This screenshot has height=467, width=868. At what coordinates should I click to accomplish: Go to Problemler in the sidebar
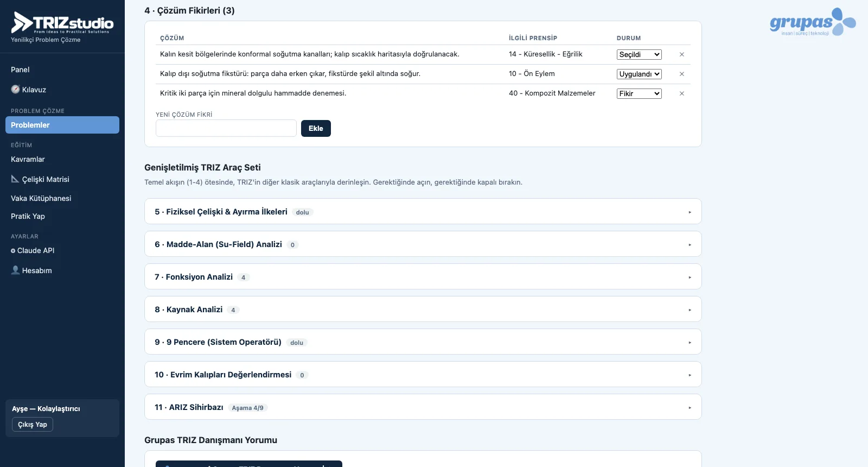coord(62,125)
